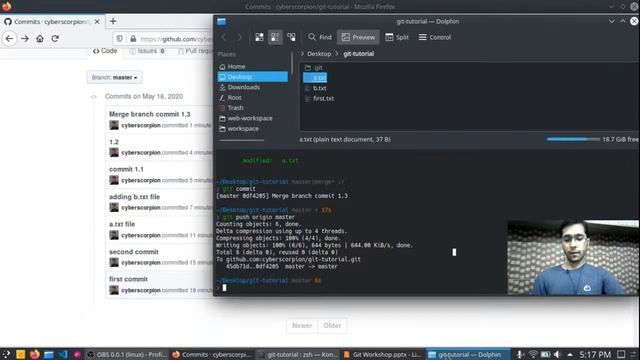
Task: Switch to Git Workshop.pptx taskbar entry
Action: click(x=382, y=355)
